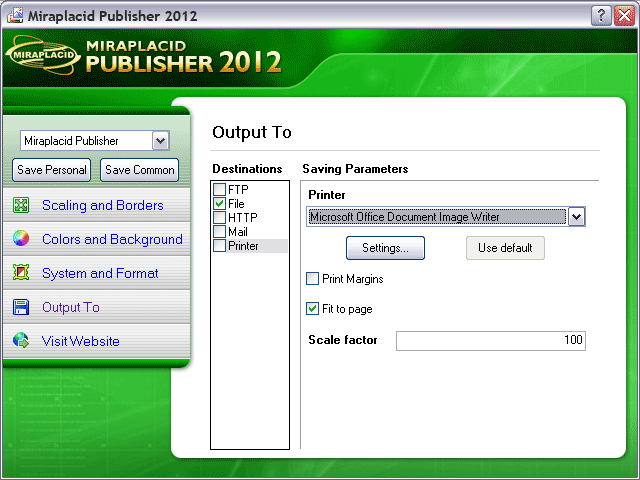Uncheck the File destination checkbox
This screenshot has width=640, height=480.
(220, 203)
